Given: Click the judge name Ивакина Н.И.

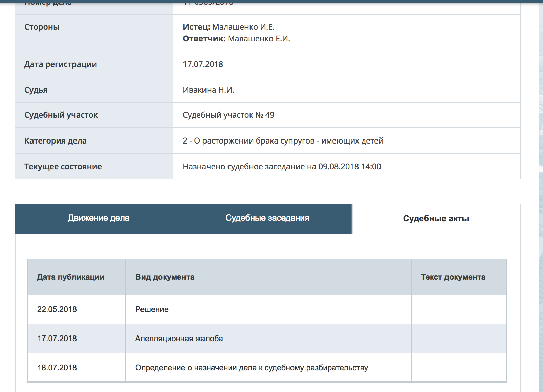Looking at the screenshot, I should 209,90.
